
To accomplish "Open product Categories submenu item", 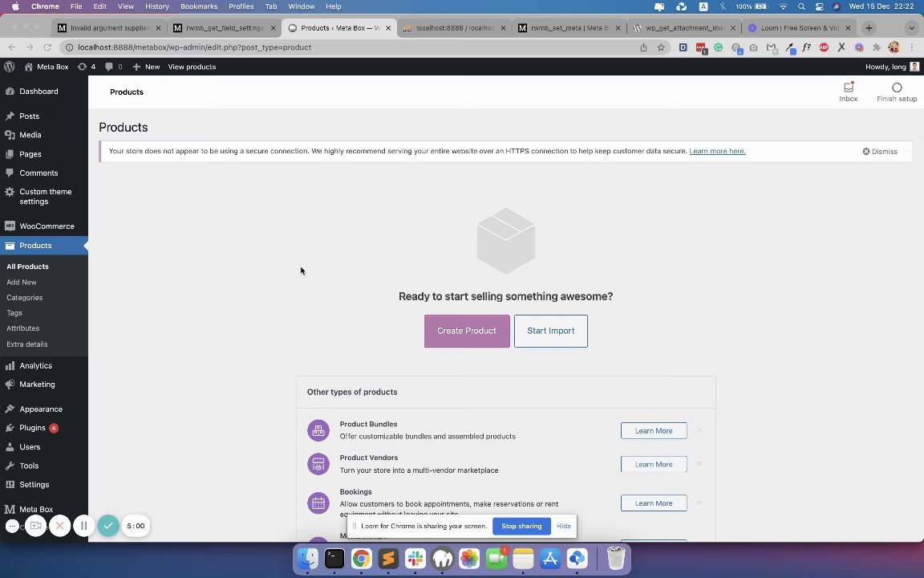I will 24,297.
